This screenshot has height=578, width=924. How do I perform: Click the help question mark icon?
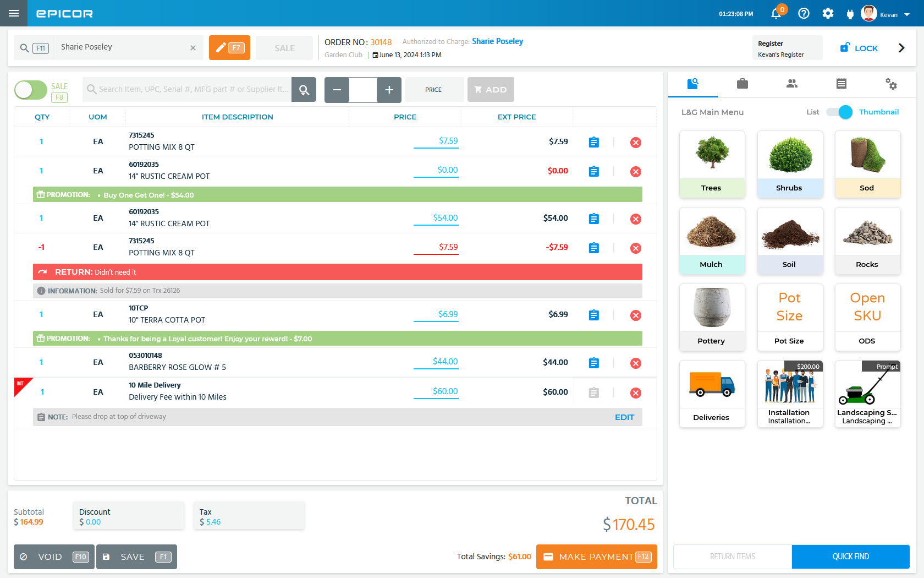point(804,14)
